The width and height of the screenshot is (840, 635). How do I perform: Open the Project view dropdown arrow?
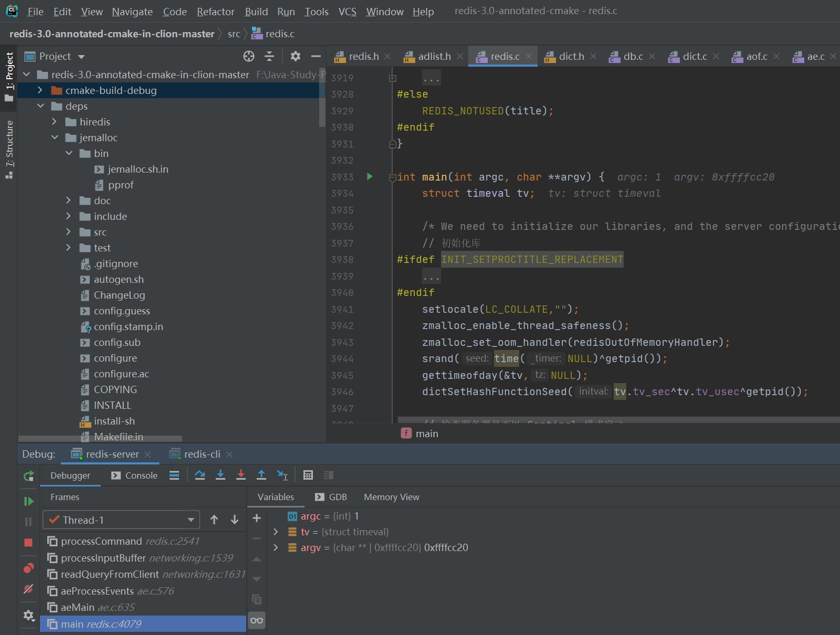[81, 57]
